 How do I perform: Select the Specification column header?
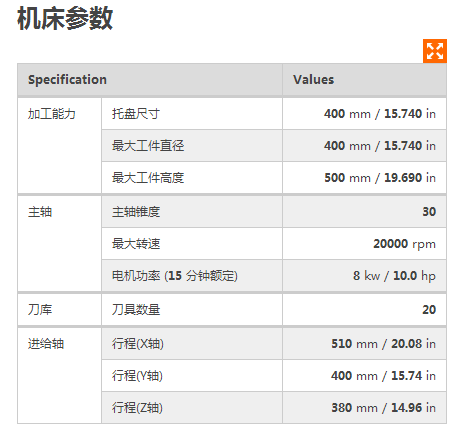click(150, 80)
